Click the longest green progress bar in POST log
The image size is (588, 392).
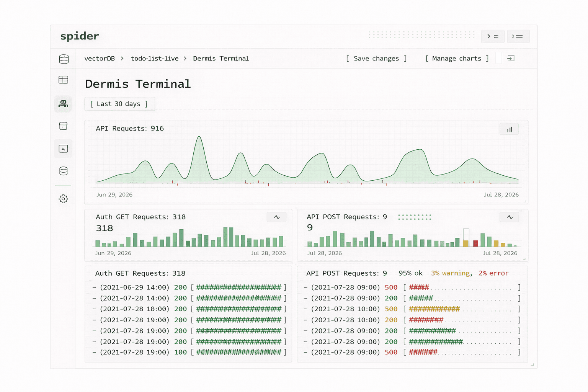436,342
